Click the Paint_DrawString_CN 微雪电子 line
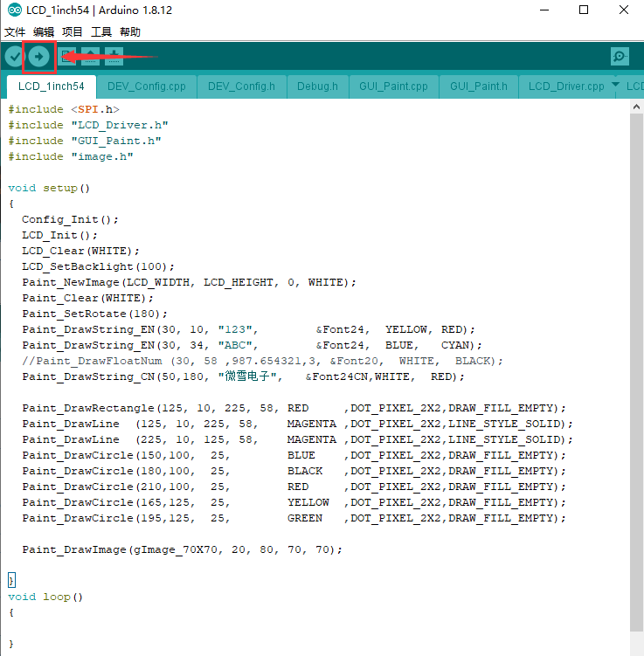 (x=243, y=376)
